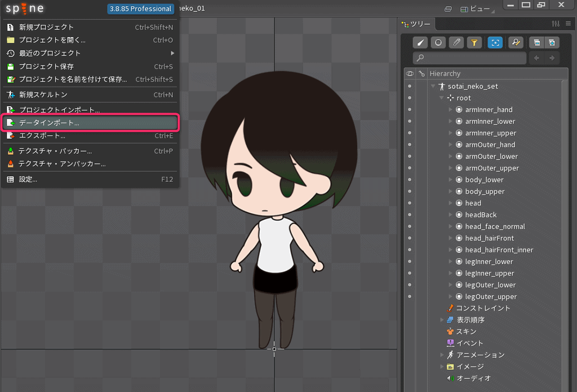Expand all tree nodes button

pyautogui.click(x=552, y=43)
